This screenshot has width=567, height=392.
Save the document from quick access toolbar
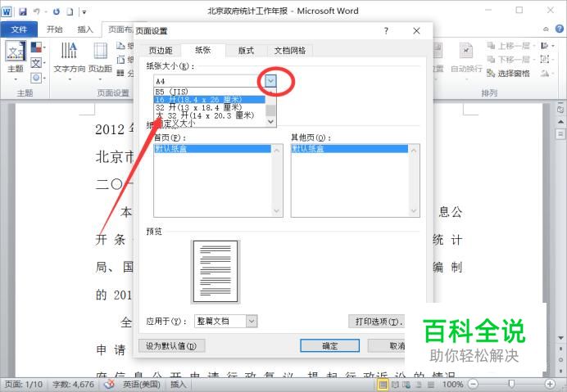[x=23, y=11]
